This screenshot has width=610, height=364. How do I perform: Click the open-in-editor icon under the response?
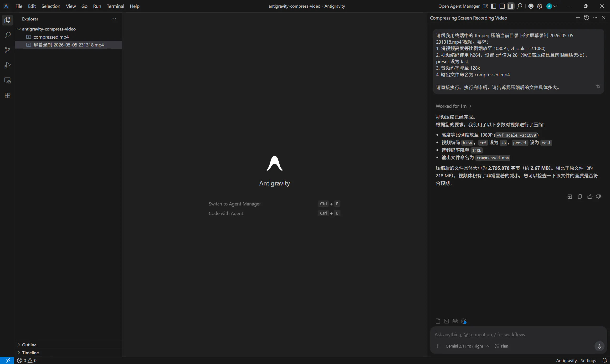click(x=569, y=197)
